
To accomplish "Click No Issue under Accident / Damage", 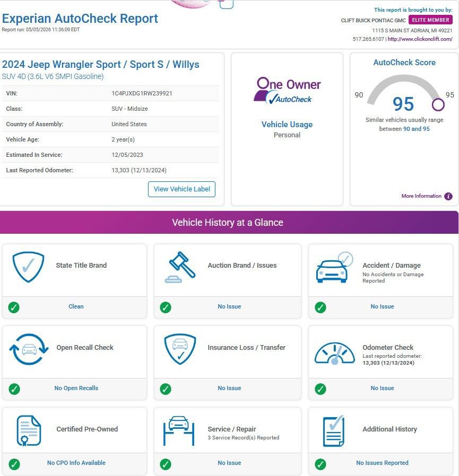I will 383,306.
